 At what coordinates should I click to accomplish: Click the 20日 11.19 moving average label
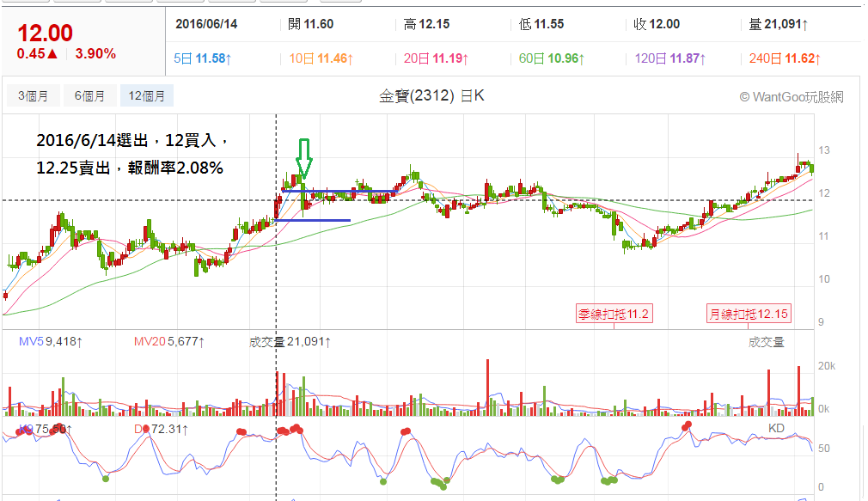point(437,58)
